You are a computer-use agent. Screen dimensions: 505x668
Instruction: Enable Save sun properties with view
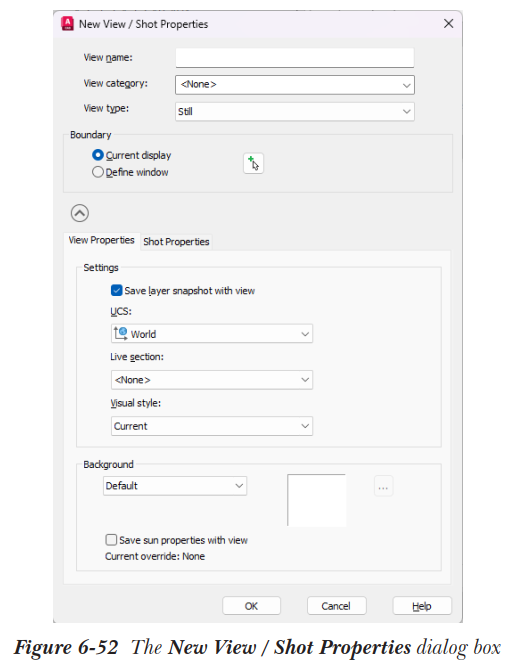pyautogui.click(x=111, y=540)
